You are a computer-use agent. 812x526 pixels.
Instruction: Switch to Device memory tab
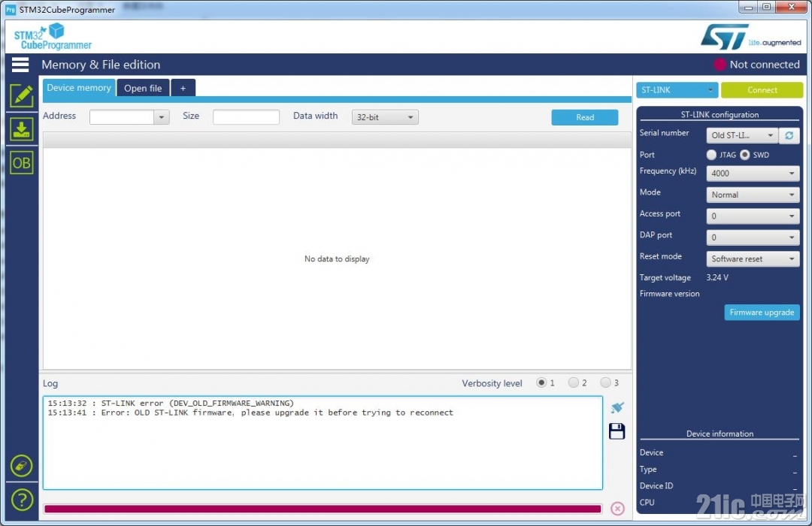coord(79,88)
